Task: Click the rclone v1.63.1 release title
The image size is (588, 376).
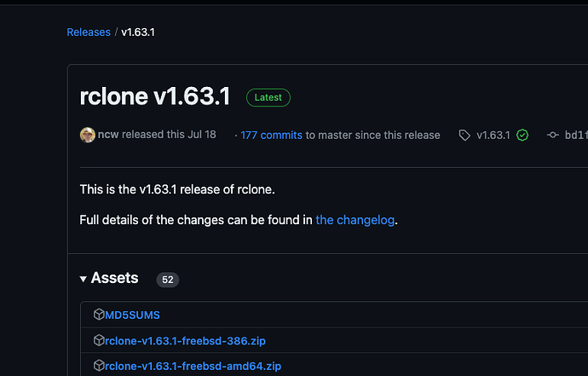Action: click(x=155, y=96)
